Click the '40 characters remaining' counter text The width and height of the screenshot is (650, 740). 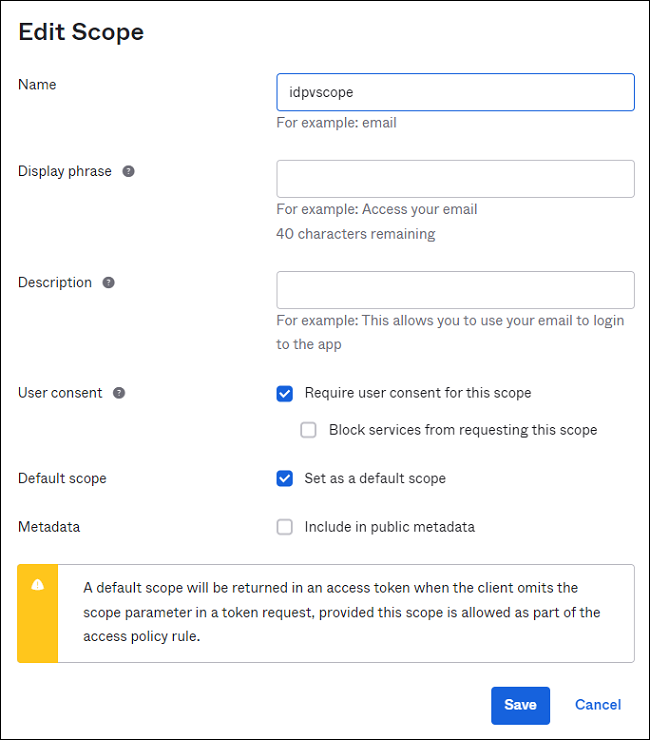[355, 234]
